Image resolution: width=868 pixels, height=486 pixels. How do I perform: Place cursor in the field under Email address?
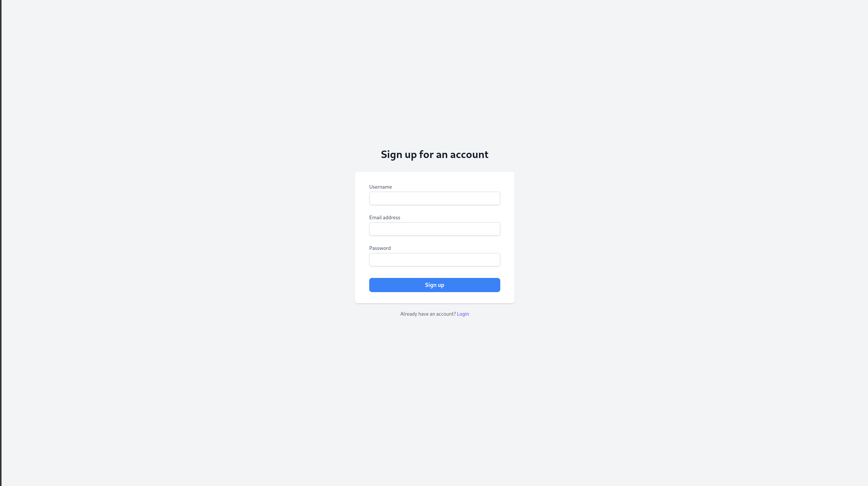pyautogui.click(x=435, y=229)
